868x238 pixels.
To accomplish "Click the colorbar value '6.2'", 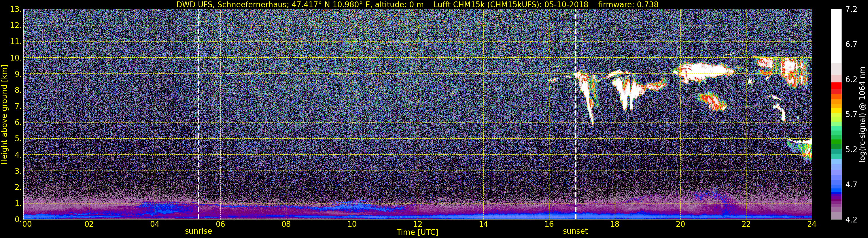I will (x=851, y=80).
